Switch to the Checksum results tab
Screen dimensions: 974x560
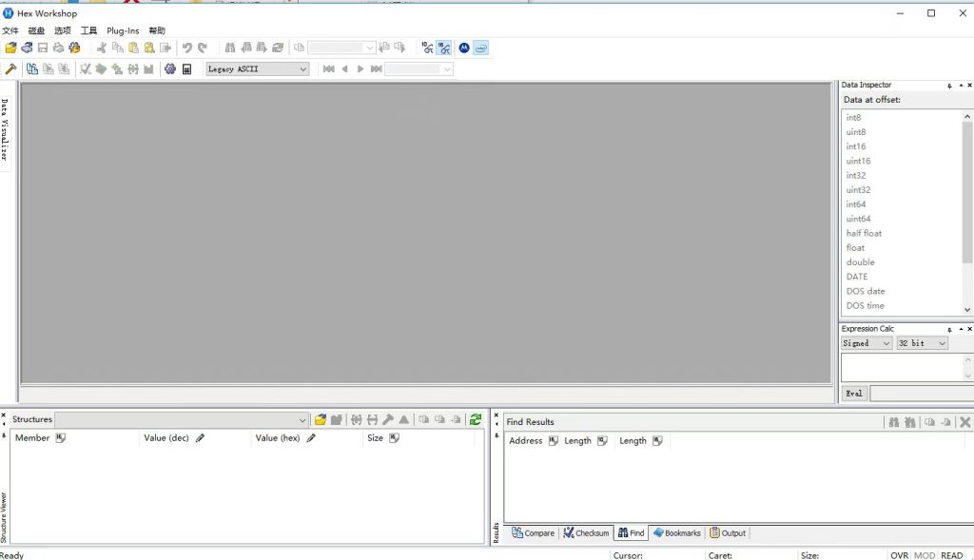click(x=586, y=533)
